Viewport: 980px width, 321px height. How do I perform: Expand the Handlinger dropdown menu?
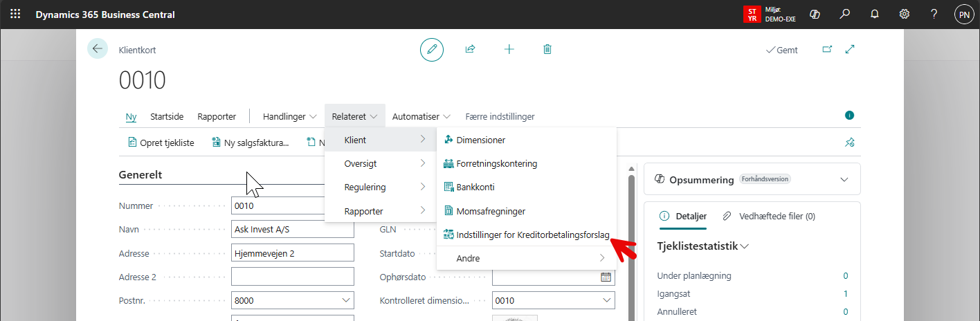click(x=289, y=117)
